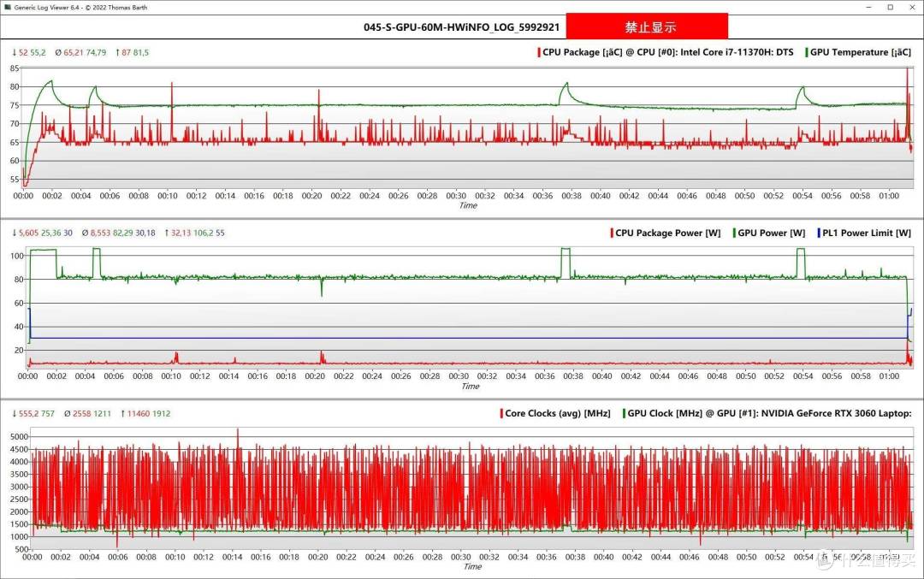Click the '00:14' time label on the clocks chart

(232, 557)
